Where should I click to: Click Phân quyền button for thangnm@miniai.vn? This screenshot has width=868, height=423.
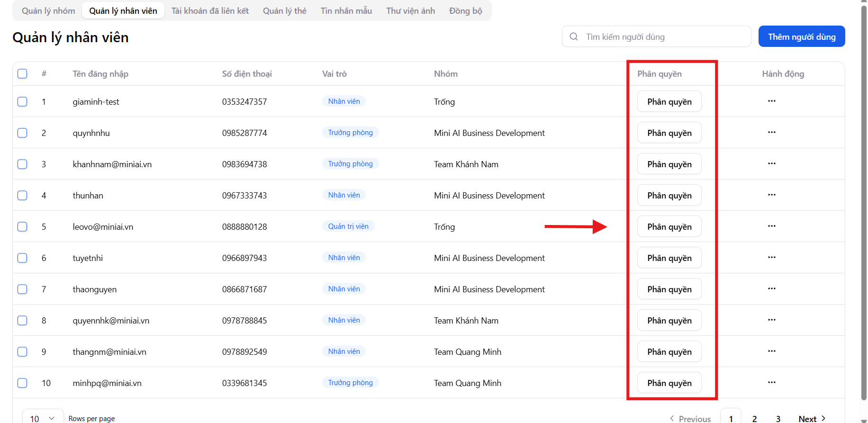[x=669, y=351]
